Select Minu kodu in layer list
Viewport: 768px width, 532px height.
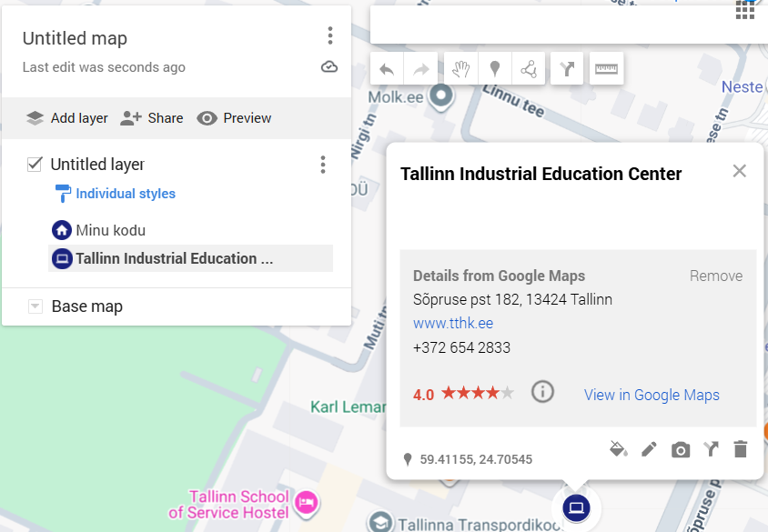pos(110,230)
